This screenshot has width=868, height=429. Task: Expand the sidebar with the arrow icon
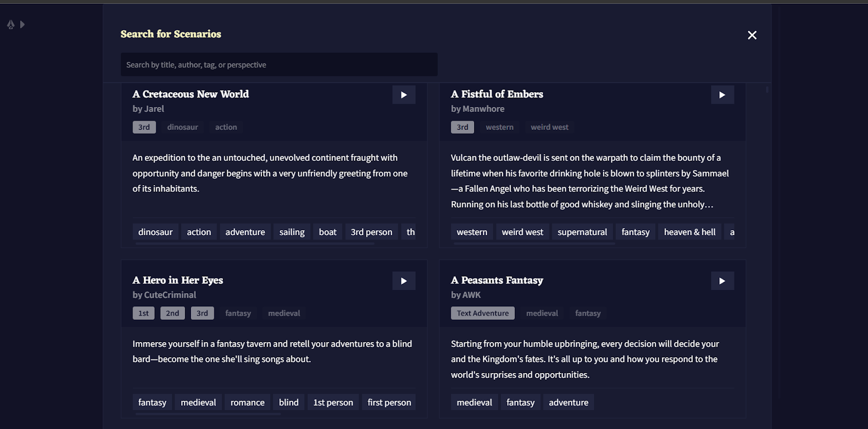coord(22,24)
